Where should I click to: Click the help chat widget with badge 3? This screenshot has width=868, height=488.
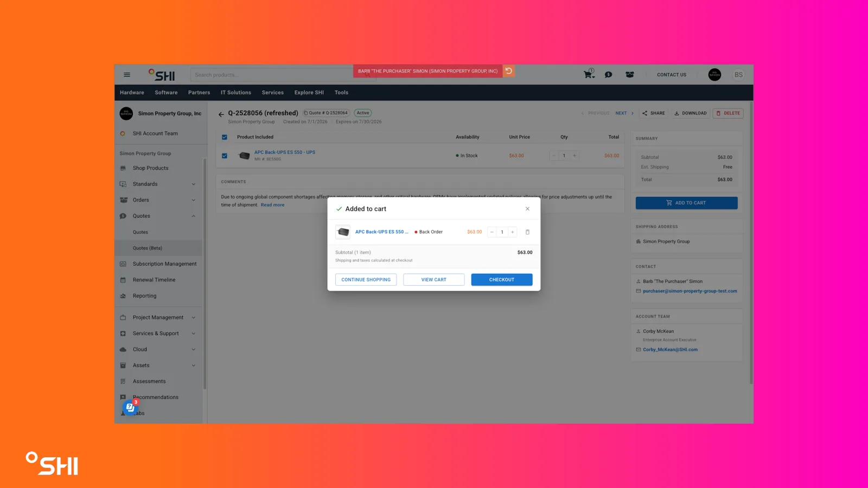click(x=130, y=407)
